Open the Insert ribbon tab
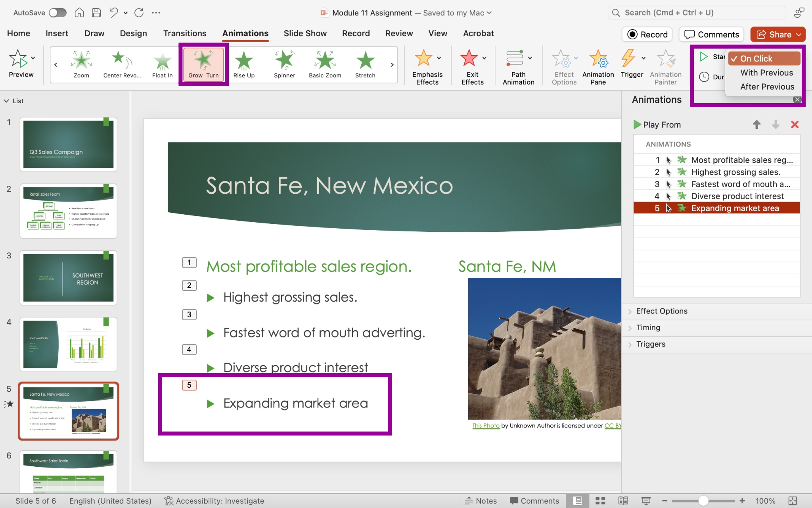 [x=57, y=33]
